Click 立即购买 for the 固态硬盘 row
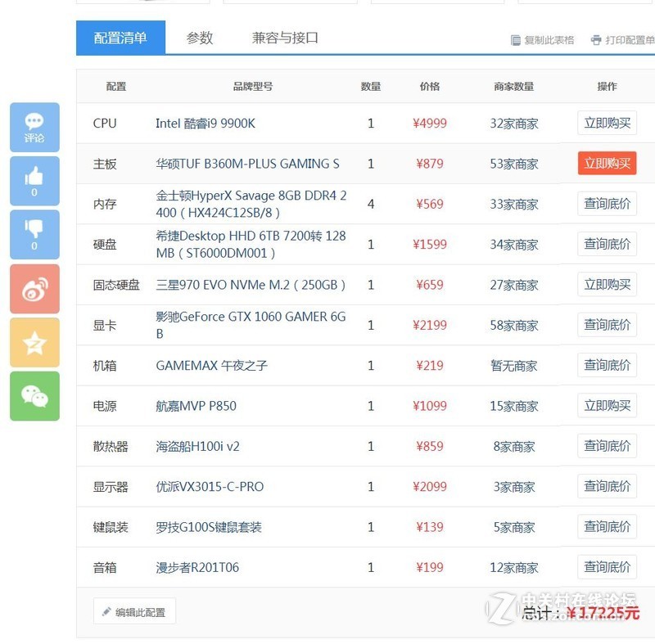655x644 pixels. (607, 284)
